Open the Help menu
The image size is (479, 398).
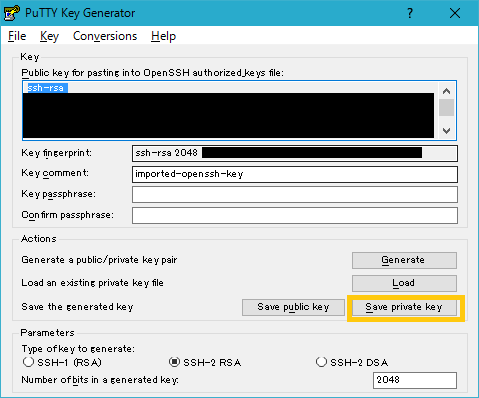pos(163,36)
